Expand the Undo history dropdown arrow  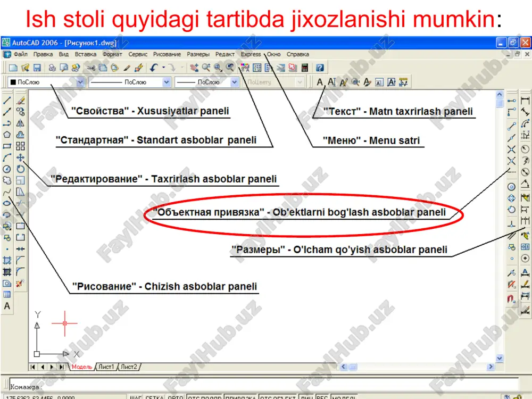[x=163, y=68]
